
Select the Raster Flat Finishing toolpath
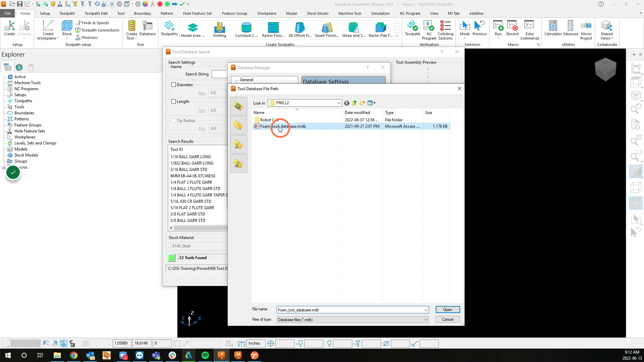click(381, 30)
